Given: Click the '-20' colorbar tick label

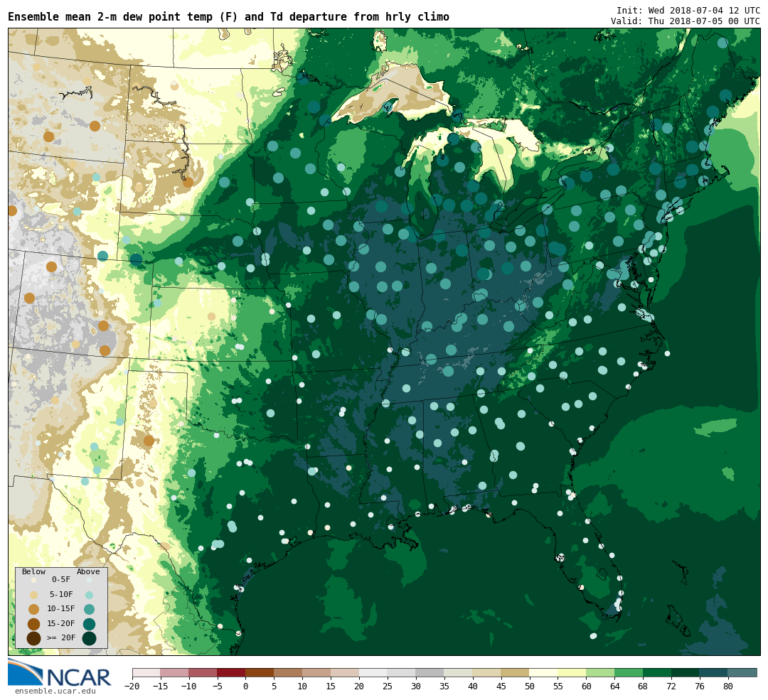Looking at the screenshot, I should [132, 686].
